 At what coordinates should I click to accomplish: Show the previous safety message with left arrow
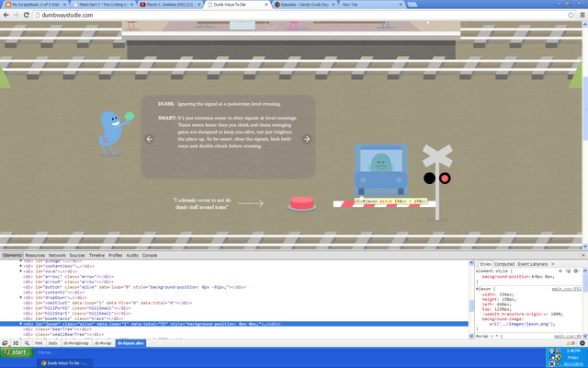pyautogui.click(x=149, y=139)
